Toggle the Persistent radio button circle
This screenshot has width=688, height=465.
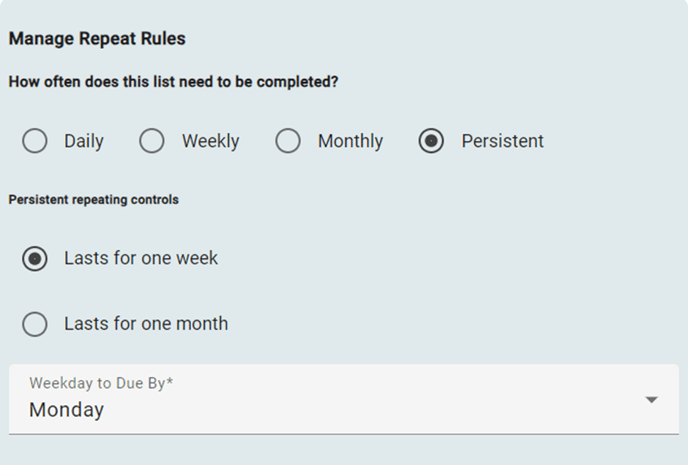click(431, 141)
